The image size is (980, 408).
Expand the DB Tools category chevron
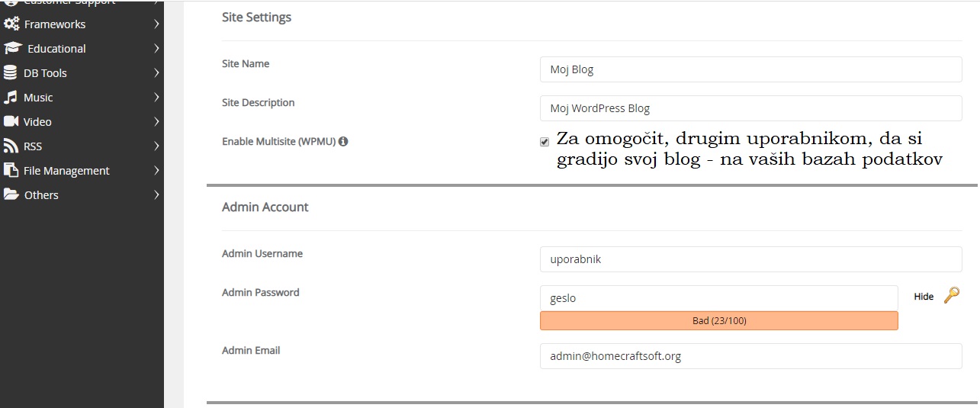(x=156, y=73)
